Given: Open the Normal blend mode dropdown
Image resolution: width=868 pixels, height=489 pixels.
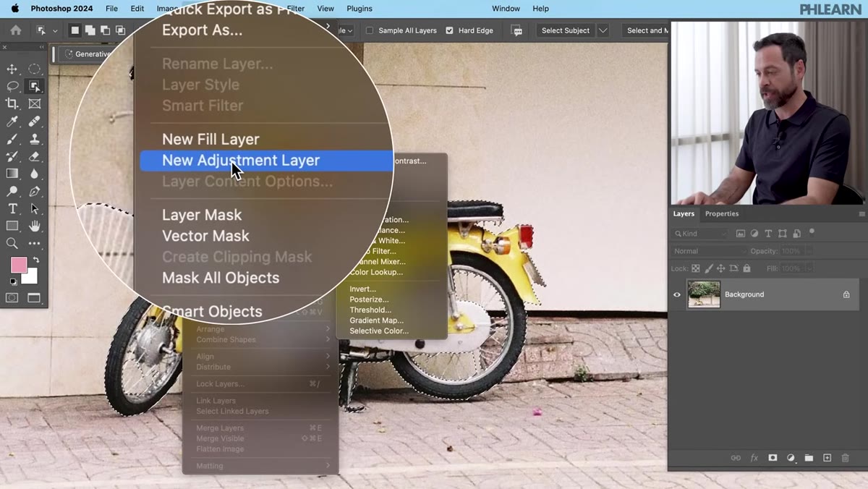Looking at the screenshot, I should 709,251.
